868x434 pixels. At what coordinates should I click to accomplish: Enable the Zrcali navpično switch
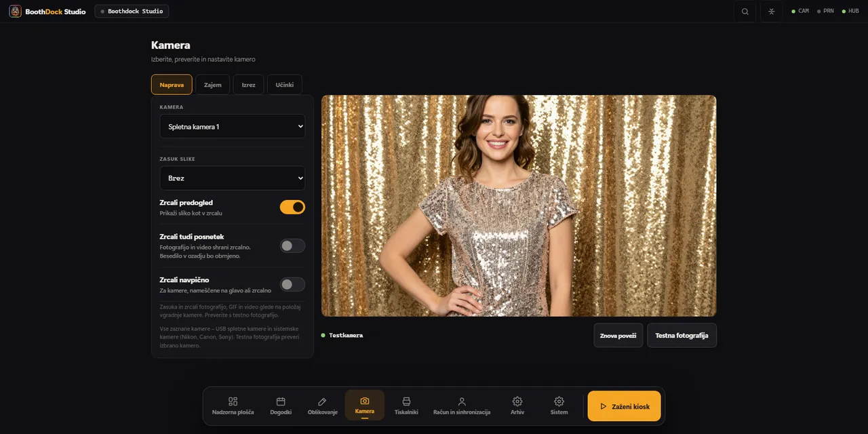[292, 284]
